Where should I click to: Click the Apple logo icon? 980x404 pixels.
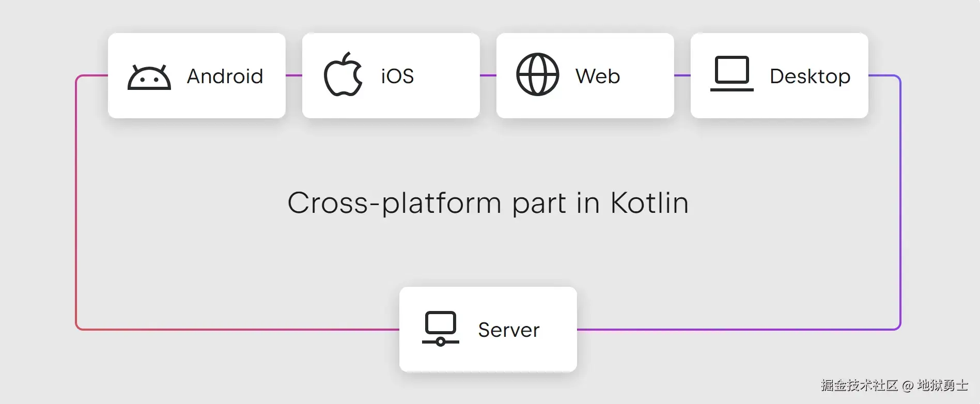pos(343,74)
